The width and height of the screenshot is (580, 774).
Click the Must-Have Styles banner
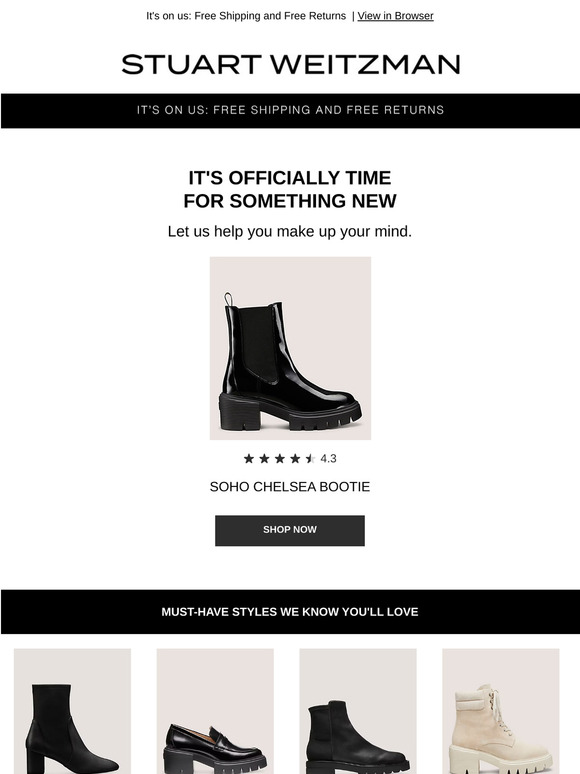click(290, 612)
